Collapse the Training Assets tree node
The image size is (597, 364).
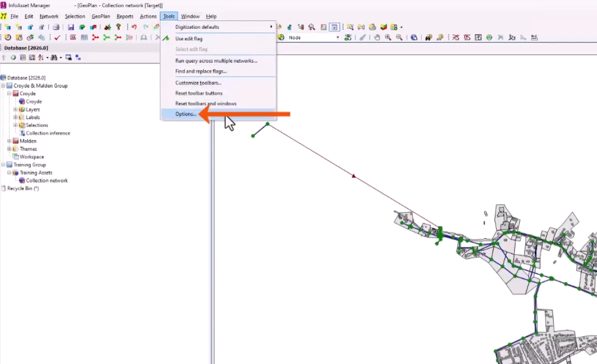(9, 172)
